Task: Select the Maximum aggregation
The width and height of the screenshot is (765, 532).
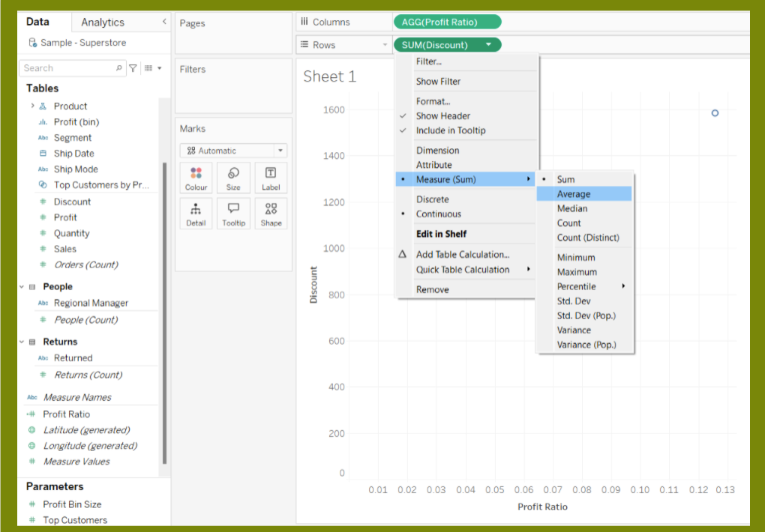Action: pyautogui.click(x=577, y=271)
